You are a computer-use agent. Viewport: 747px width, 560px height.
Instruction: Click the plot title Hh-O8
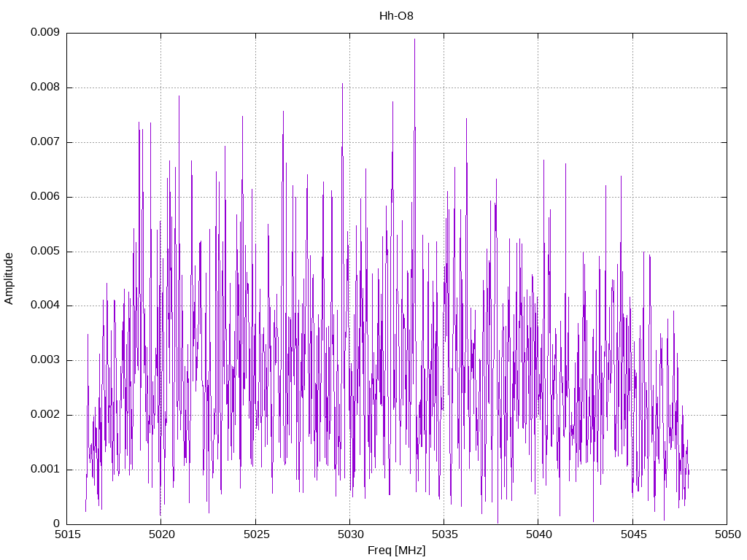pyautogui.click(x=396, y=16)
